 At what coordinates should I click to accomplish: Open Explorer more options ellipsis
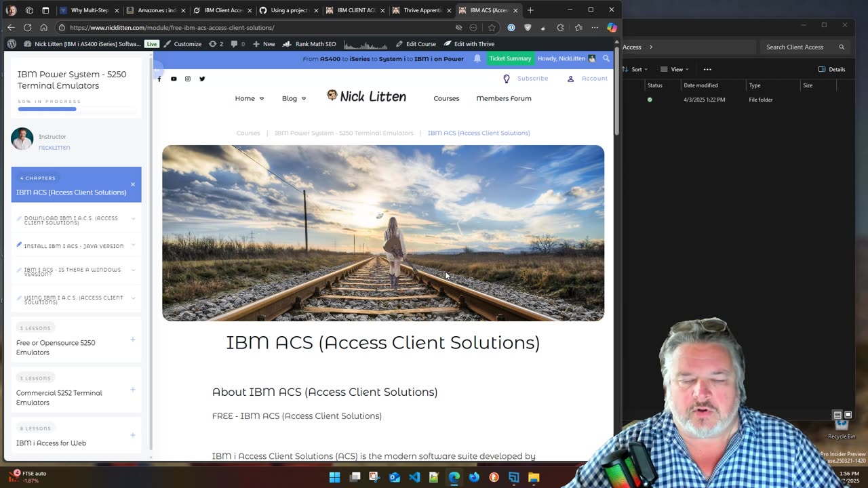click(x=707, y=69)
